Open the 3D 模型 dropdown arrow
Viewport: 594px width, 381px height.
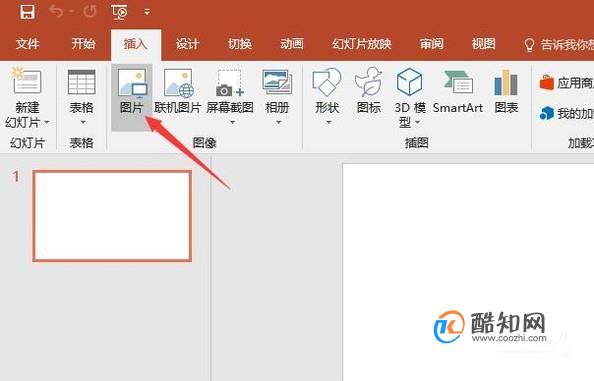pos(417,122)
